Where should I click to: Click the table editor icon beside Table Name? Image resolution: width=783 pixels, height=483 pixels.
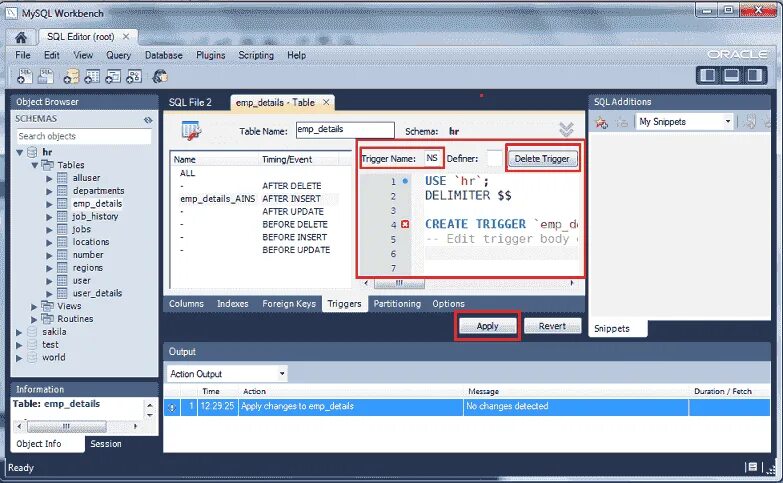tap(191, 131)
